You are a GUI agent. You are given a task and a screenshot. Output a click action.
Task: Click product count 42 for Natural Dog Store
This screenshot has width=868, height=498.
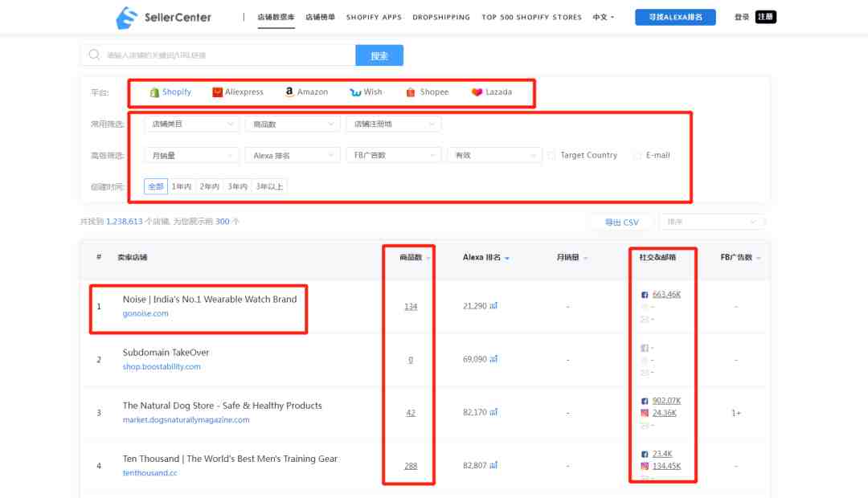pos(411,413)
